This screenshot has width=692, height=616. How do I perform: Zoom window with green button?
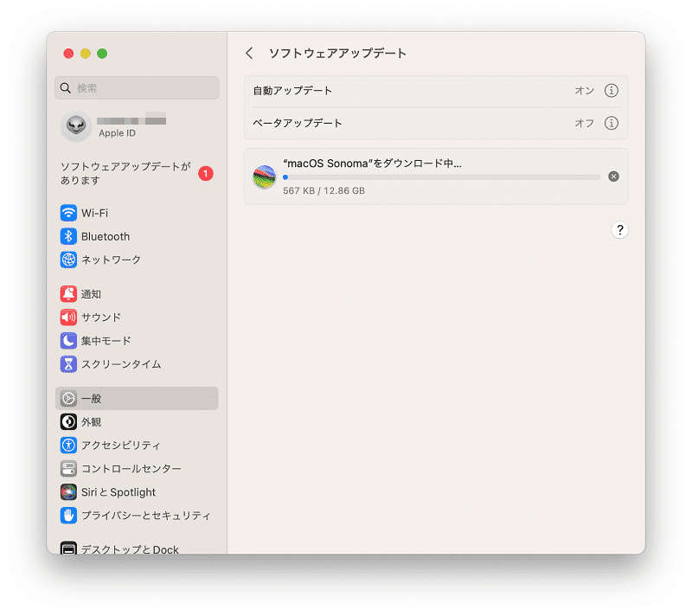pos(102,54)
